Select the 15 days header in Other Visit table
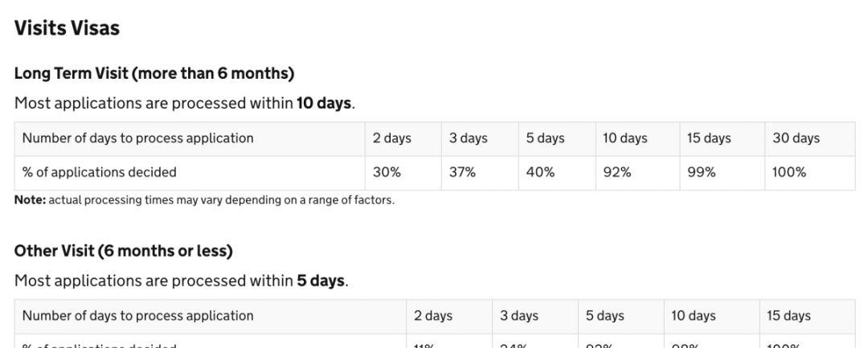 pos(788,316)
